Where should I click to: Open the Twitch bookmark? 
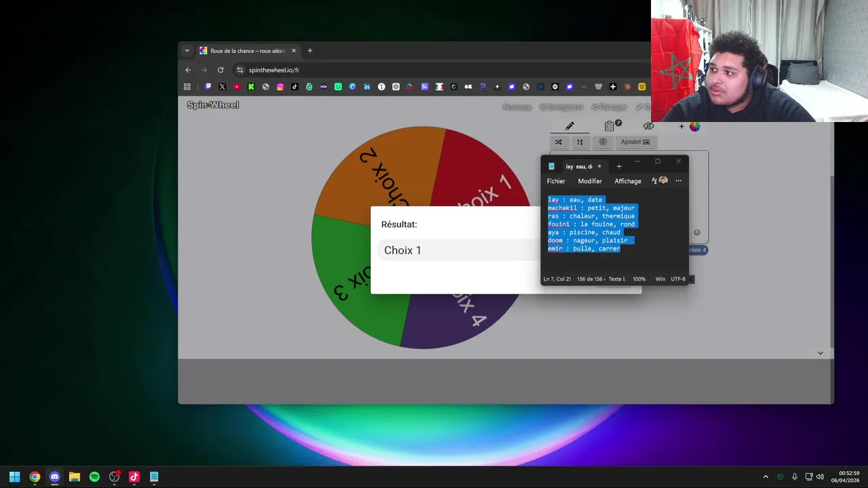pyautogui.click(x=208, y=87)
